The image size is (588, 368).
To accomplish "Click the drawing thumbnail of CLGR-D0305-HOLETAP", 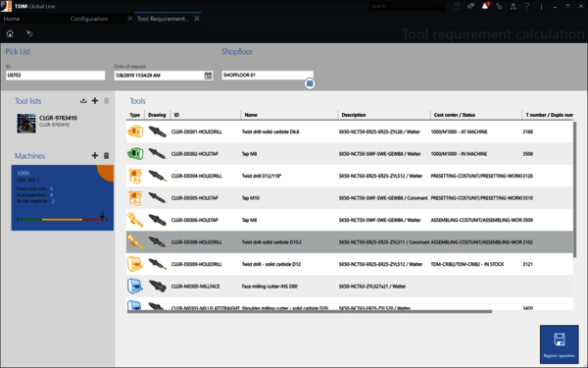I will (158, 198).
